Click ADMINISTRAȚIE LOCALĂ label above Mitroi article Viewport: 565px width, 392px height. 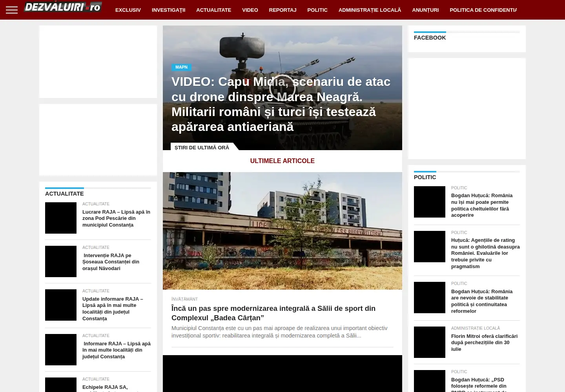pos(476,328)
